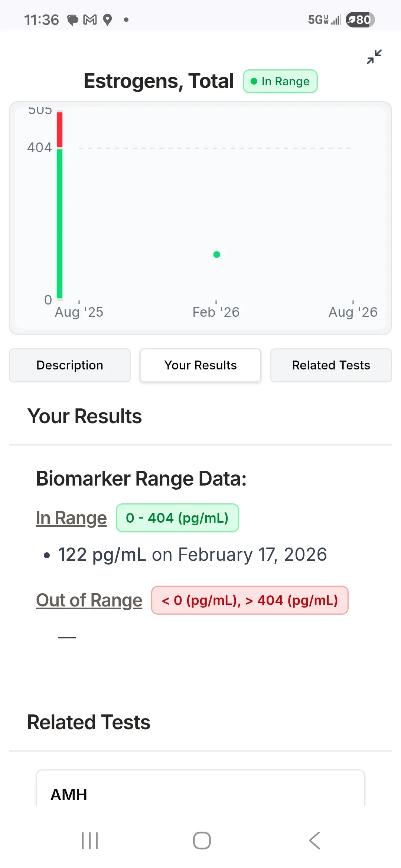
Task: Open recent apps navigation icon
Action: pyautogui.click(x=90, y=840)
